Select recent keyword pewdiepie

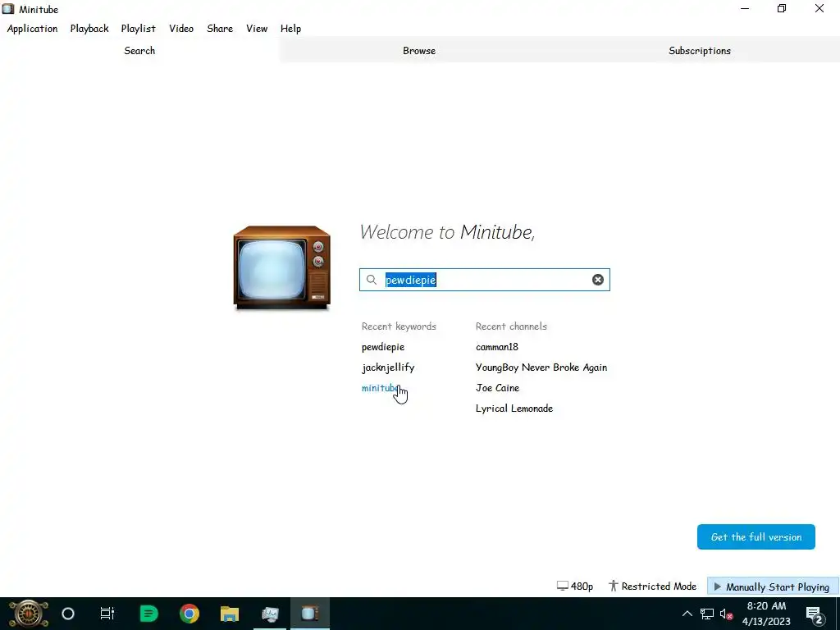click(x=383, y=347)
